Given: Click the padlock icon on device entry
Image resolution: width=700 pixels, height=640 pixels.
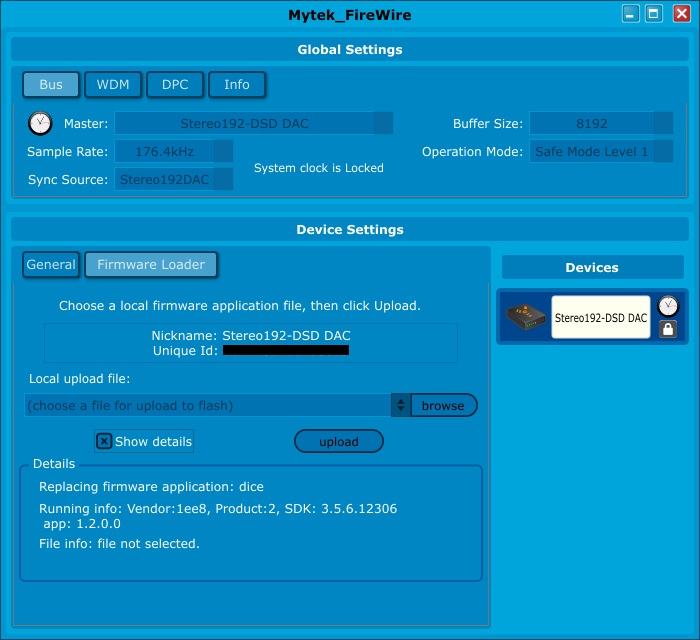Looking at the screenshot, I should (x=668, y=329).
